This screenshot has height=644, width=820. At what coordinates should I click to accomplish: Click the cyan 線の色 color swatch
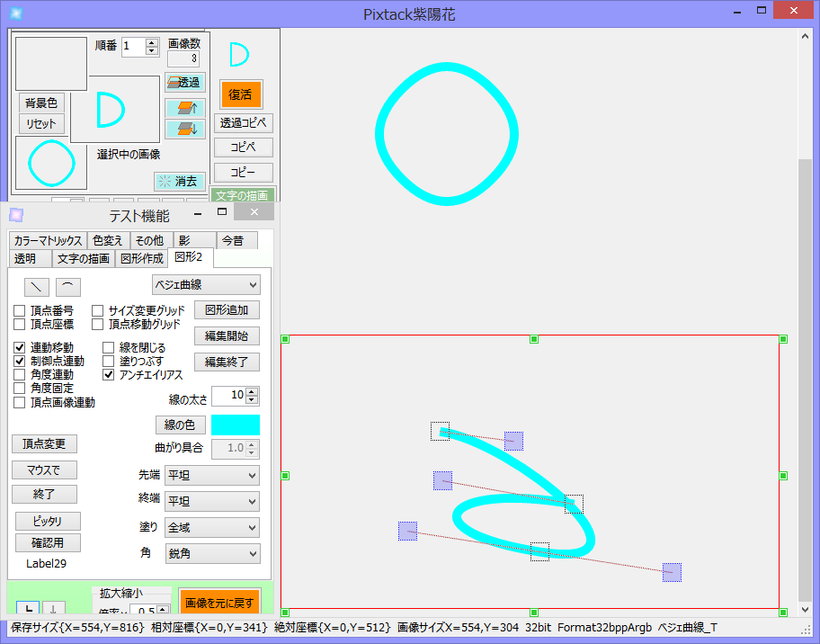pos(237,424)
